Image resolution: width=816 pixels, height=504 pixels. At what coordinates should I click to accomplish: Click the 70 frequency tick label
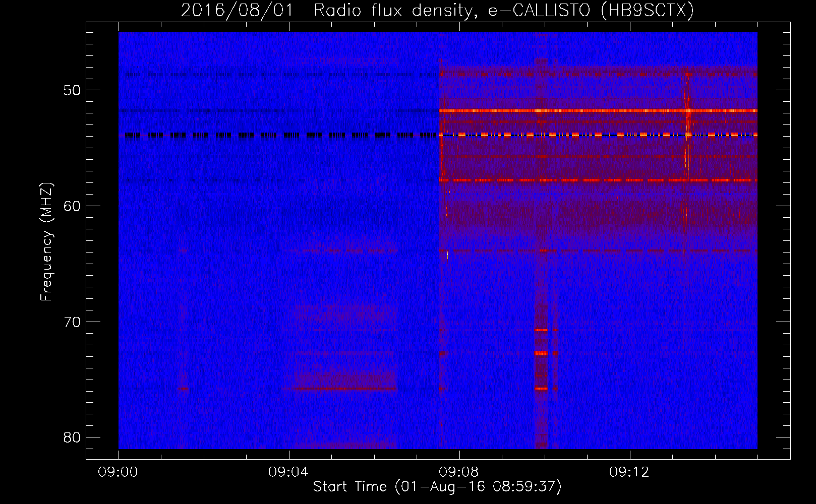coord(72,322)
